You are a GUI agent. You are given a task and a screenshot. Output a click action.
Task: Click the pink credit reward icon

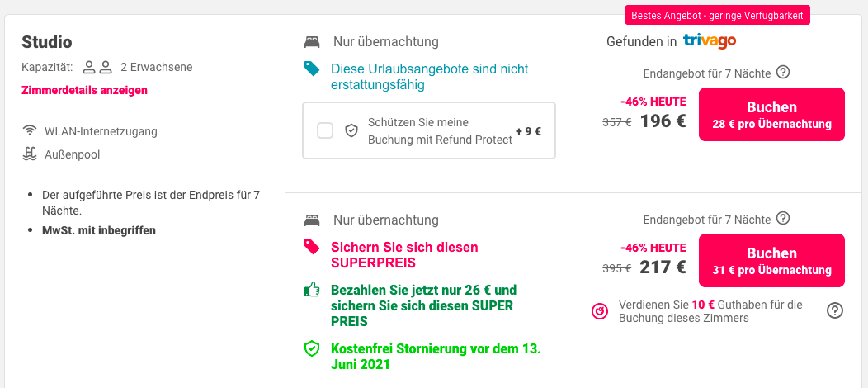[600, 311]
